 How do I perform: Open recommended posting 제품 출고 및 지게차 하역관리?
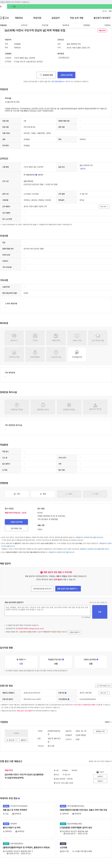(x=15, y=810)
